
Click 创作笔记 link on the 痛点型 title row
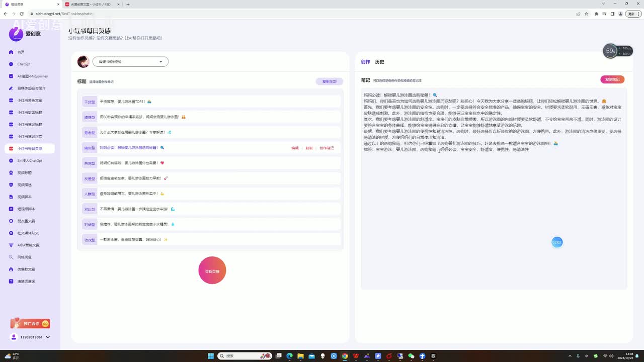click(x=327, y=148)
